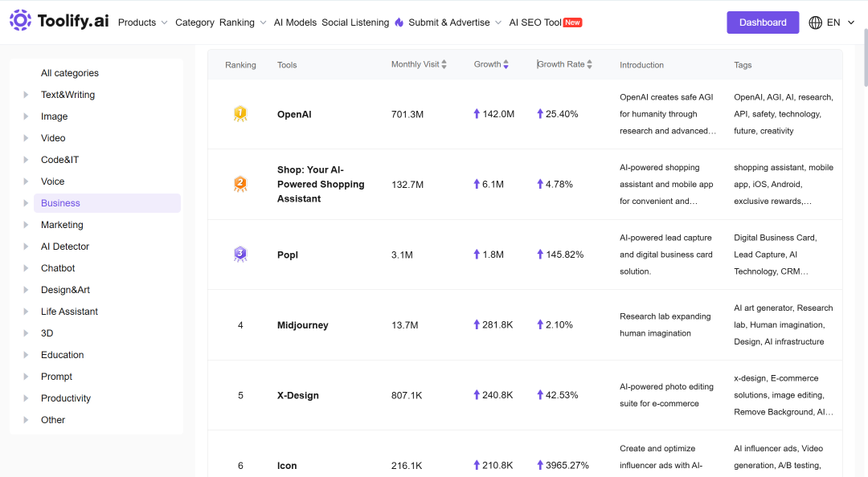Select All categories in sidebar
868x477 pixels.
pyautogui.click(x=70, y=73)
